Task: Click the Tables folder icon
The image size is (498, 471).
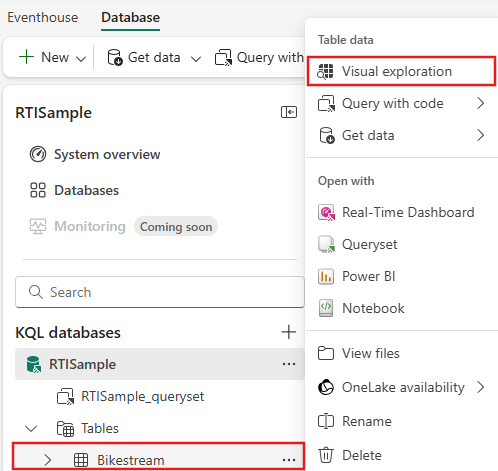Action: (65, 428)
